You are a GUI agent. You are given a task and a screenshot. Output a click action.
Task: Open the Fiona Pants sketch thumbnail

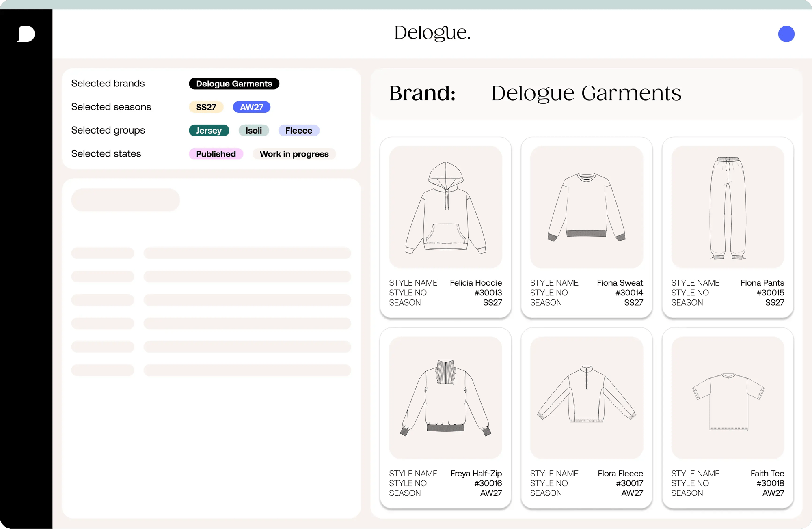pos(728,207)
